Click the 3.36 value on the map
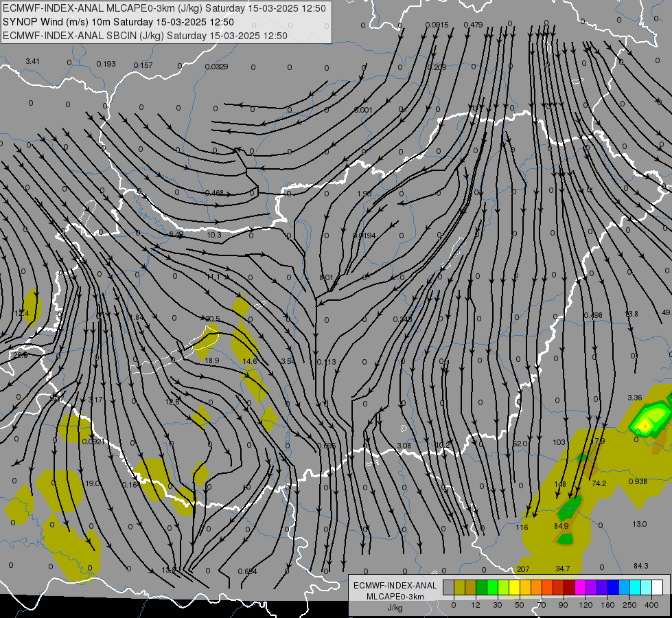This screenshot has height=618, width=672. (x=635, y=398)
